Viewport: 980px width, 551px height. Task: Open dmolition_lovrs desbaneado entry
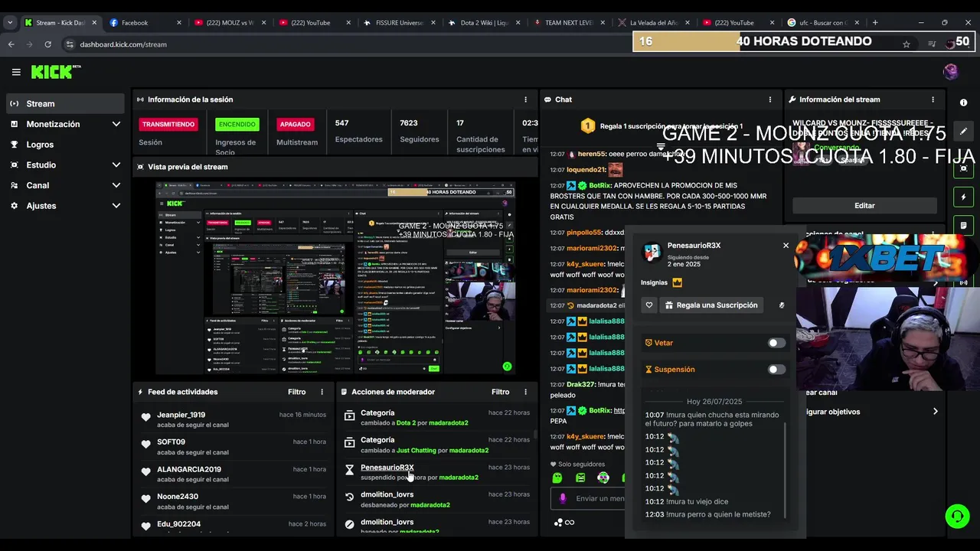coord(387,495)
